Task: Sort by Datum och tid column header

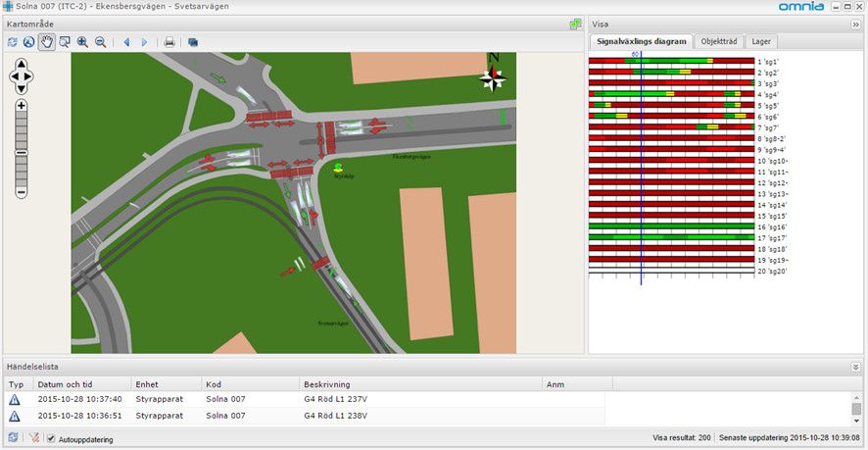Action: (x=81, y=384)
